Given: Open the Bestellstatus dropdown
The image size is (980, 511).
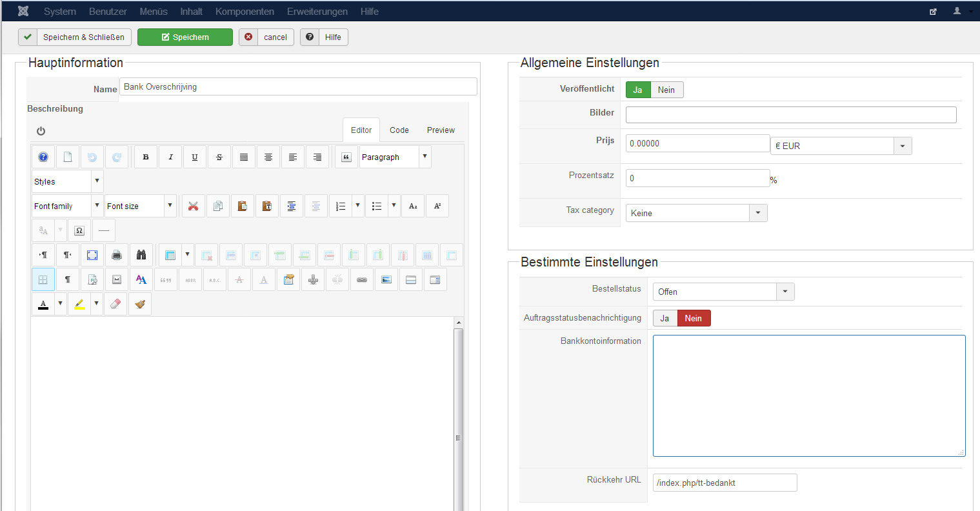Looking at the screenshot, I should [724, 292].
